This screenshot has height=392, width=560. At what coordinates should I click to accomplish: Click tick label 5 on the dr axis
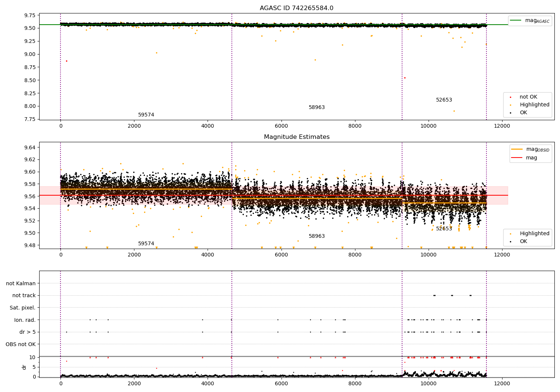pyautogui.click(x=34, y=367)
